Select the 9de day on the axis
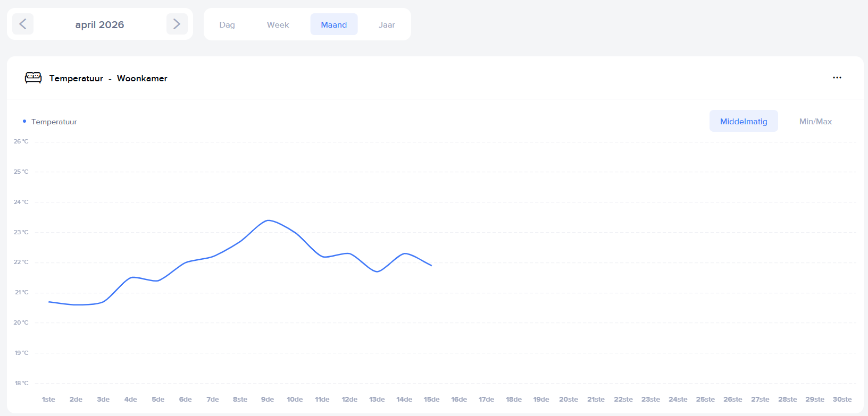The image size is (868, 416). (268, 399)
